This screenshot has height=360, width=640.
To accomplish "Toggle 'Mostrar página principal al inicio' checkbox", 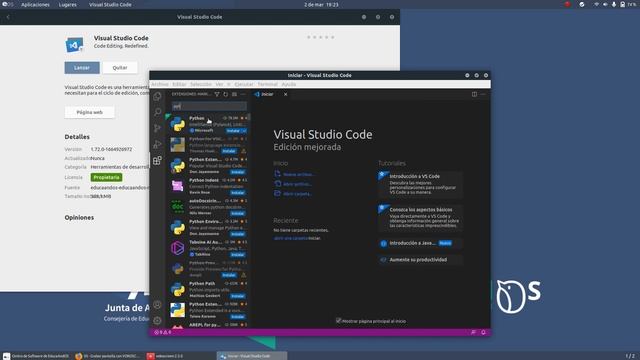I will coord(338,321).
